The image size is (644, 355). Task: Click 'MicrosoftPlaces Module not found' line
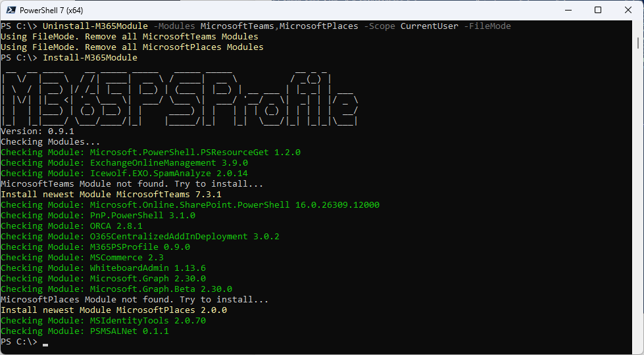click(x=135, y=300)
